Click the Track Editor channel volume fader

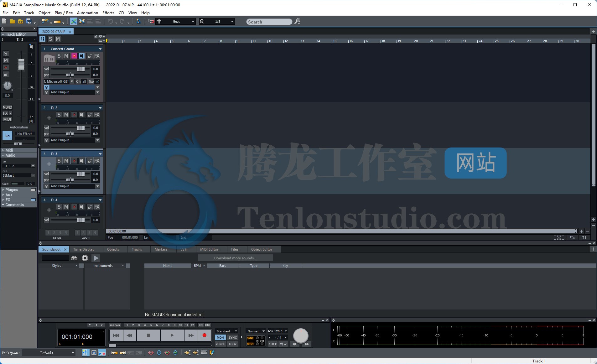click(x=21, y=65)
